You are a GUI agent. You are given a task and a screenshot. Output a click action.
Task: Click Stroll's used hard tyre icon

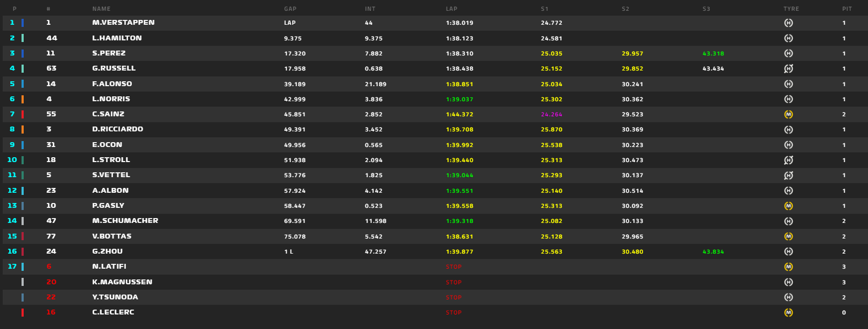click(788, 160)
